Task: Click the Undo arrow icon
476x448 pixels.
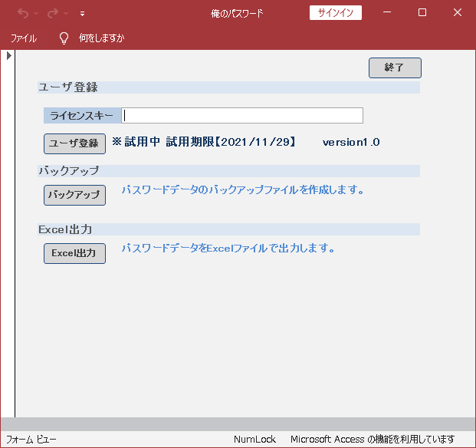Action: pos(23,13)
